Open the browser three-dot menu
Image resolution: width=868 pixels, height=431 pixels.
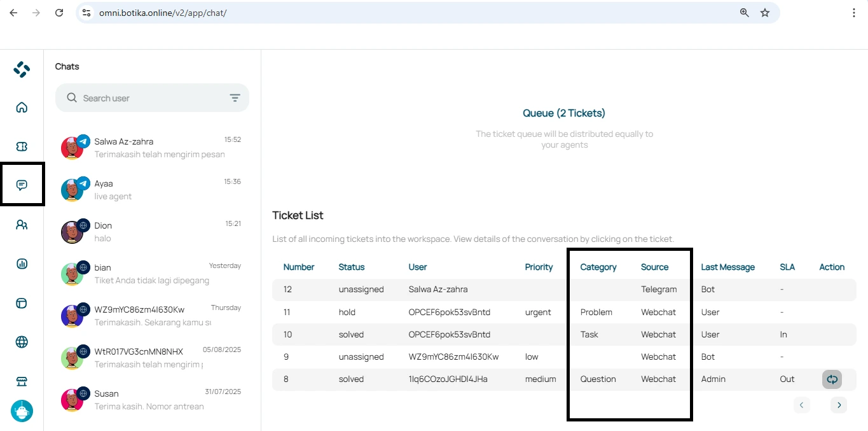pos(854,13)
